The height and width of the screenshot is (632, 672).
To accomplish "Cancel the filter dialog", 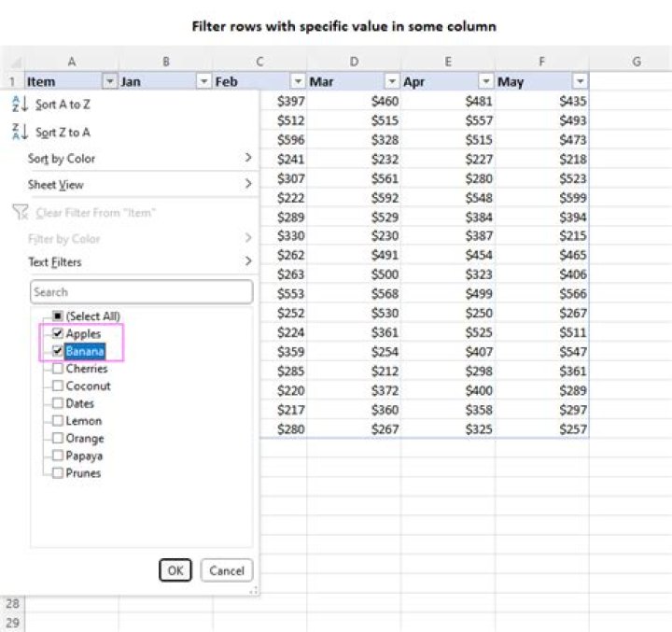I will 227,570.
